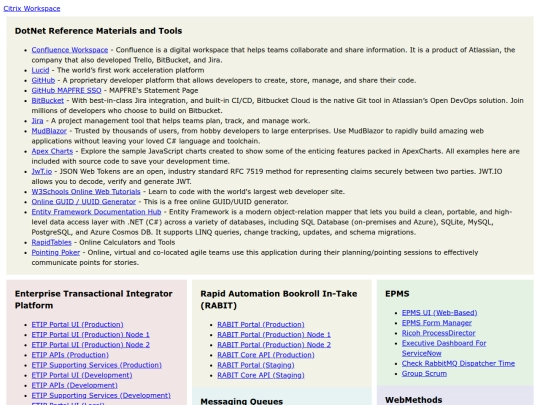Screen dimensions: 540x405
Task: Open RABIT Portal (Staging)
Action: tap(256, 365)
